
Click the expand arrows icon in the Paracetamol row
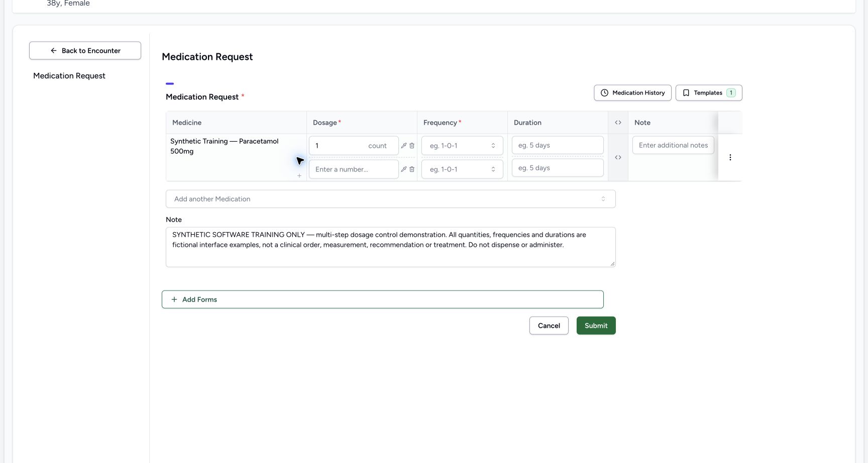[x=618, y=157]
